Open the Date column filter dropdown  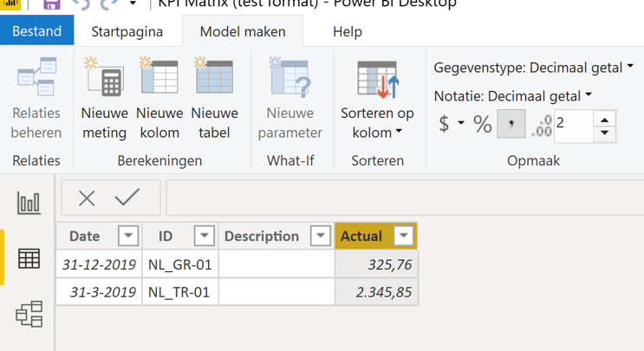pyautogui.click(x=128, y=236)
